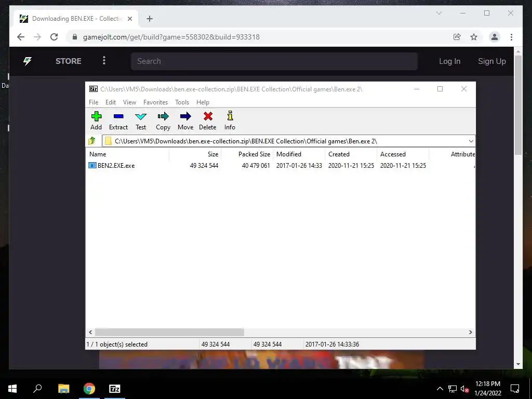Click the horizontal scrollbar thumb in 7-Zip
The width and height of the screenshot is (532, 399).
tap(169, 332)
